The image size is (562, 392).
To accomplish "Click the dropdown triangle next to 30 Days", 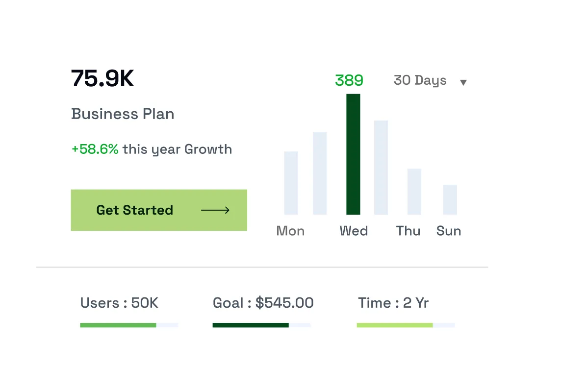I will pos(463,82).
